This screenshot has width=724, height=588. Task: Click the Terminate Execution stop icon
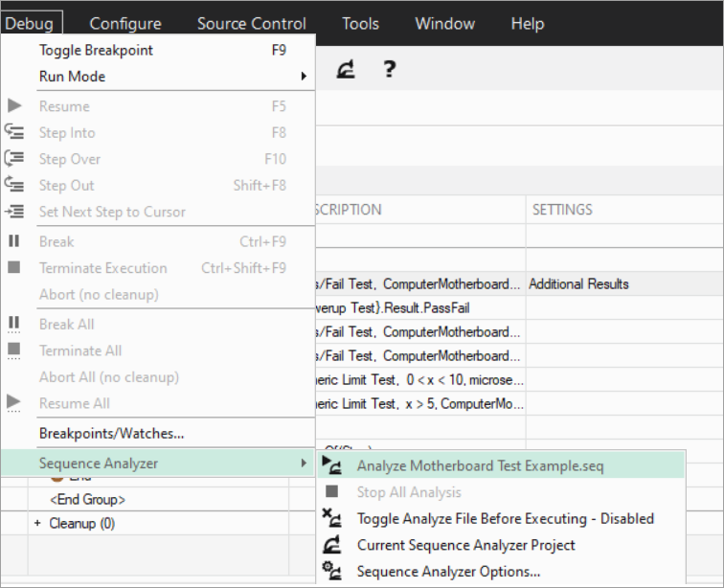[14, 267]
